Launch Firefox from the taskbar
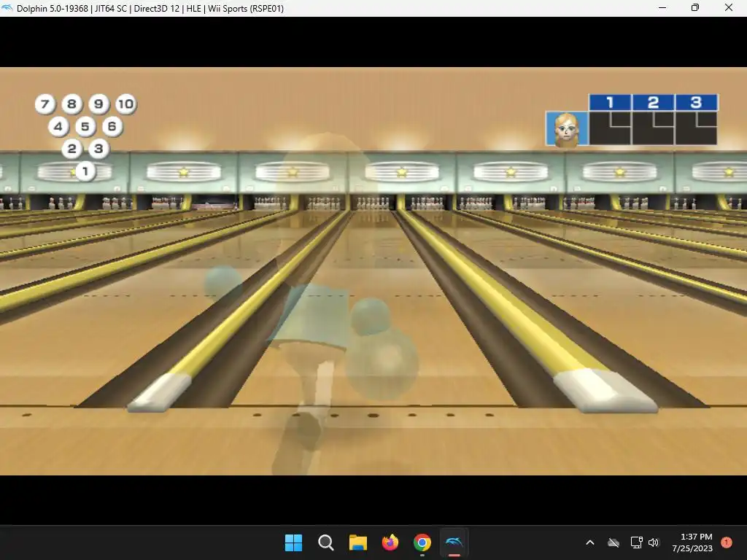The height and width of the screenshot is (560, 747). (x=390, y=542)
